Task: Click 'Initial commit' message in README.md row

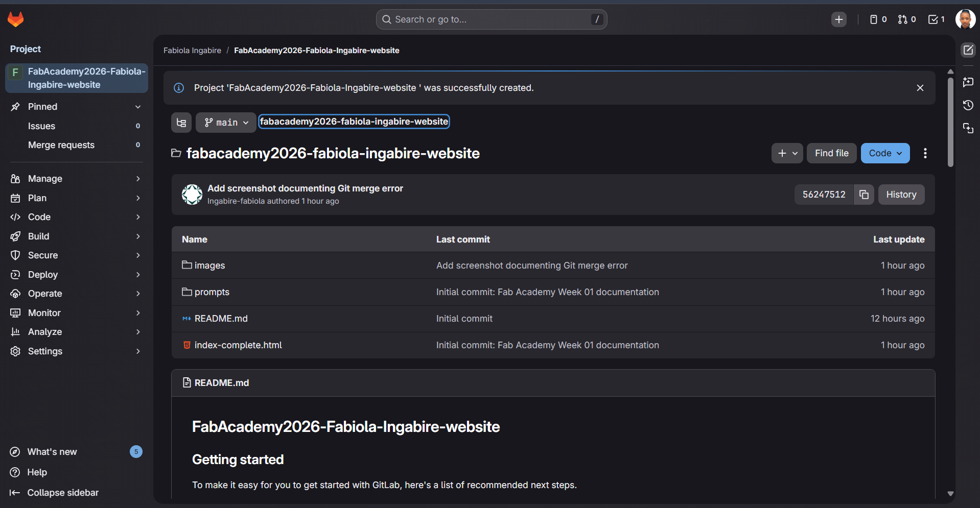Action: (x=464, y=319)
